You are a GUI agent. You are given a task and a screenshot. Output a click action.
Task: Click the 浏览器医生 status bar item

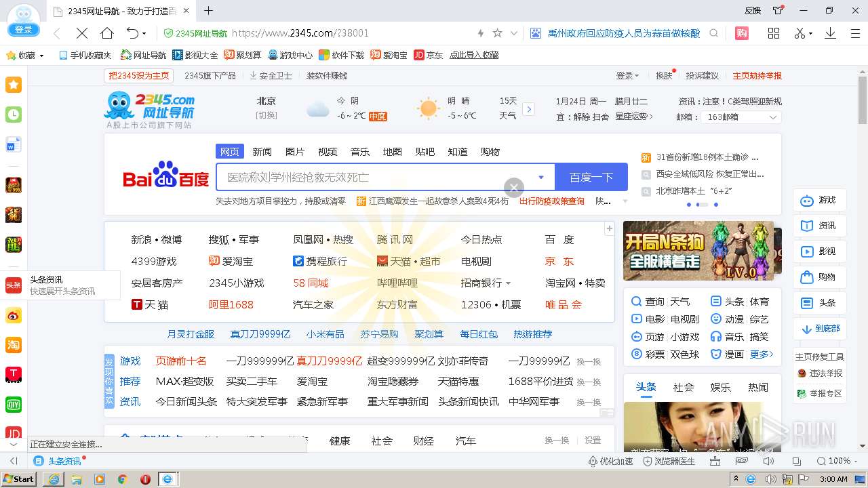tap(669, 461)
